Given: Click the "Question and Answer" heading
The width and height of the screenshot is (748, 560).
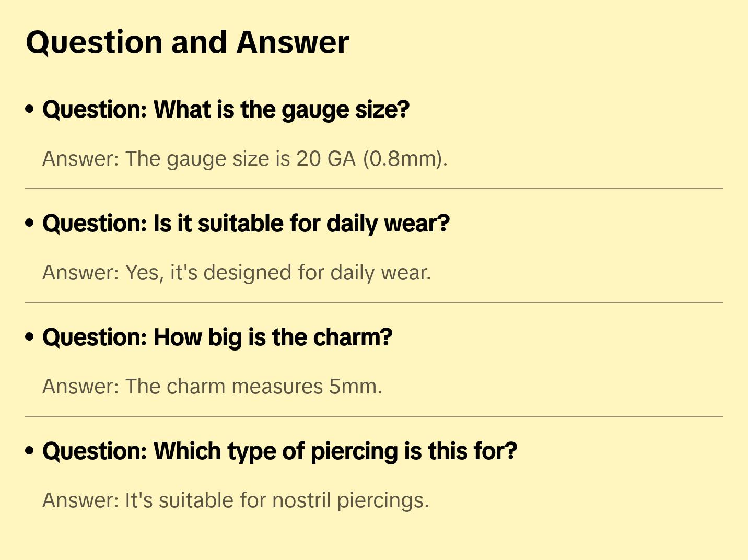Looking at the screenshot, I should click(187, 42).
